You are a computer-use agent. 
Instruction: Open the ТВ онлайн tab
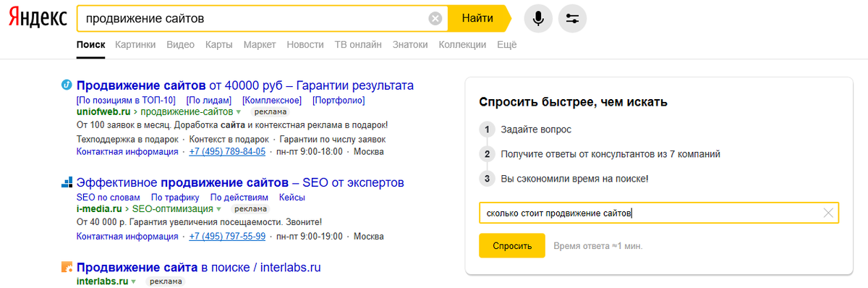(x=358, y=45)
